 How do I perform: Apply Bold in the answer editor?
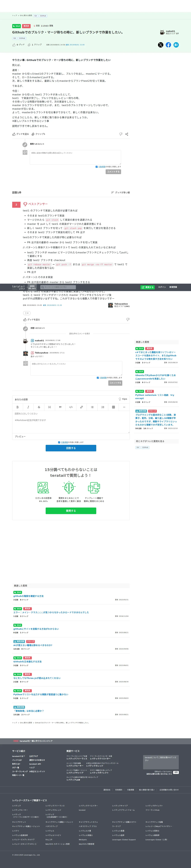click(18, 407)
